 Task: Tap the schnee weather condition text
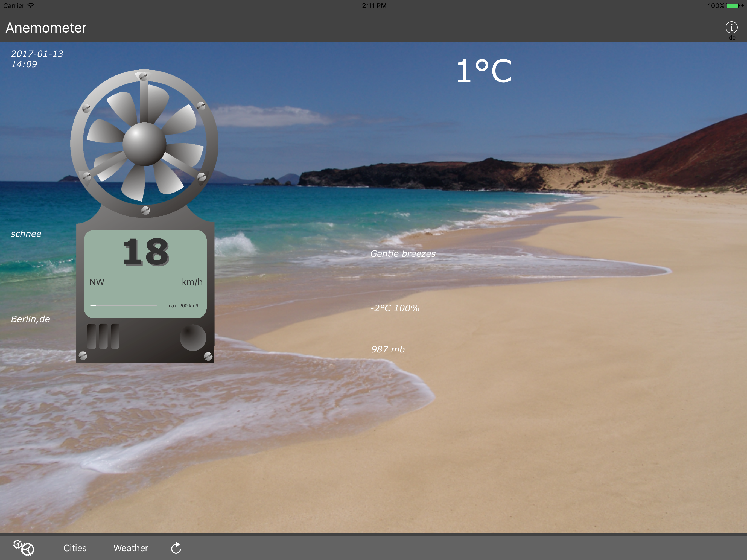click(x=26, y=234)
